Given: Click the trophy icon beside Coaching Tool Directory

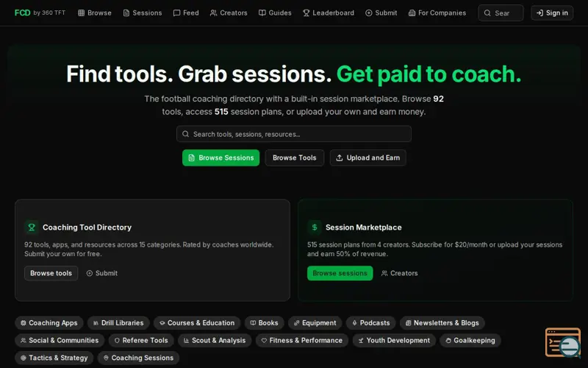Looking at the screenshot, I should point(32,227).
